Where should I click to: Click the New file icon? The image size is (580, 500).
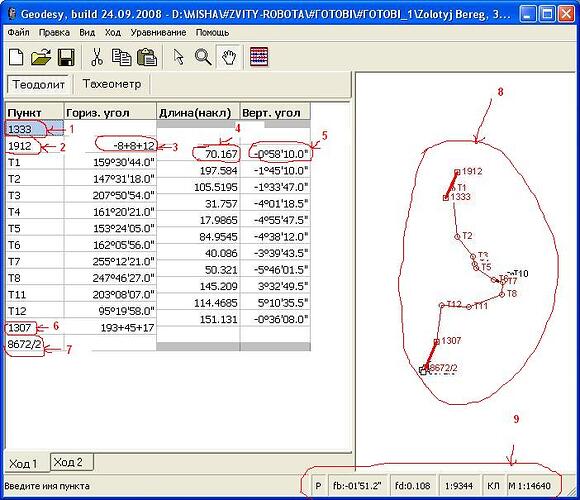click(x=16, y=57)
